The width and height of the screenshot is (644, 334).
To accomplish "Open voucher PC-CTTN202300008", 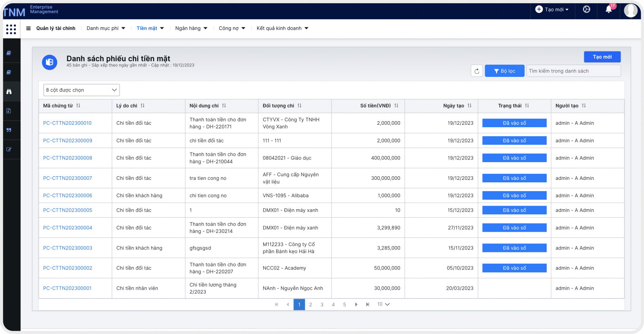I will point(68,158).
